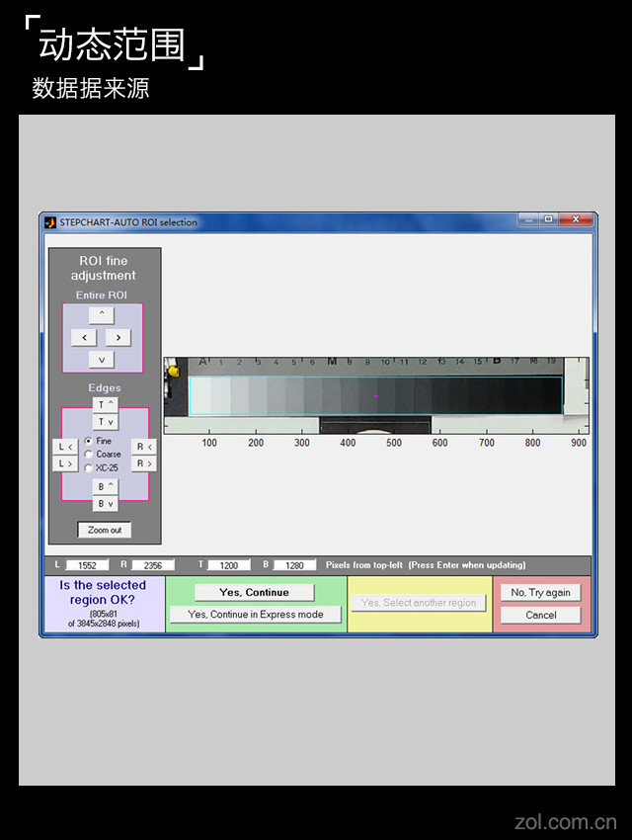The height and width of the screenshot is (840, 632).
Task: Edit the T value field 1200
Action: click(228, 565)
